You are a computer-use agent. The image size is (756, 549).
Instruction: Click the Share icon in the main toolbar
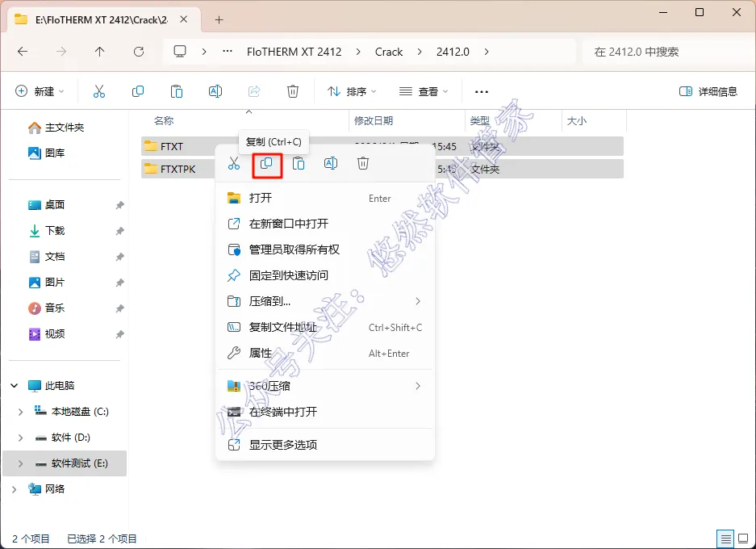pyautogui.click(x=254, y=91)
